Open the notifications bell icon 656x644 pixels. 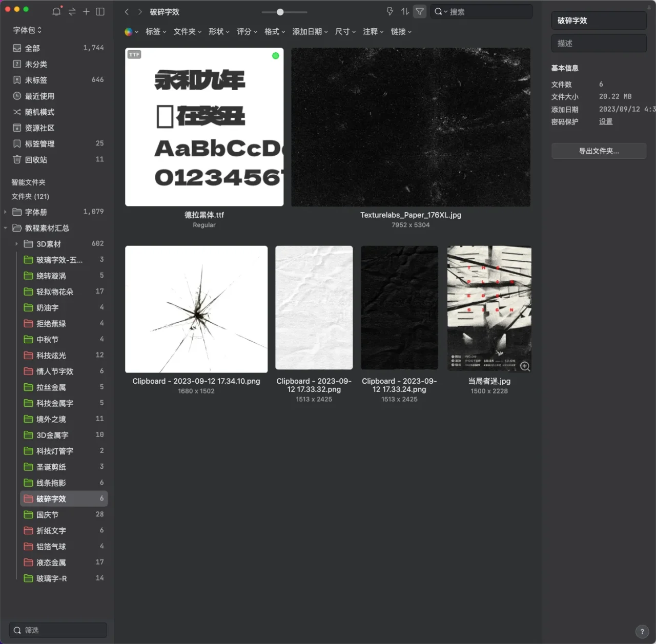[x=56, y=11]
